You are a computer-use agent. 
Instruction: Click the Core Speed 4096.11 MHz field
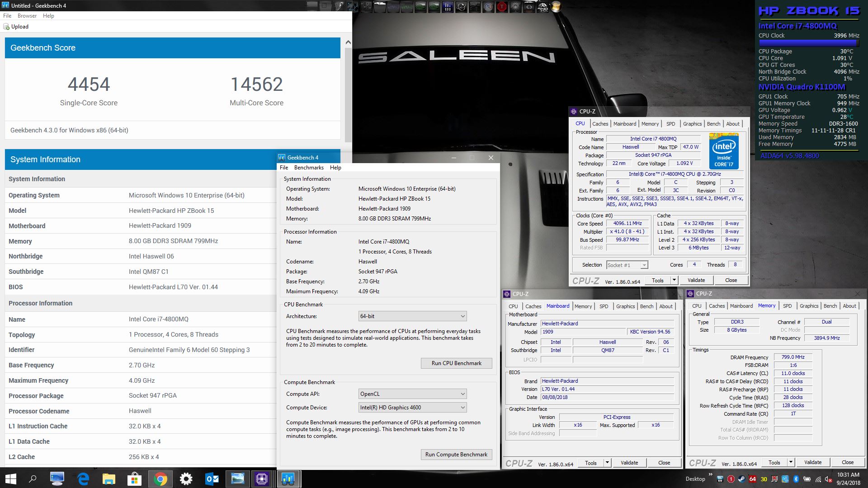point(627,224)
